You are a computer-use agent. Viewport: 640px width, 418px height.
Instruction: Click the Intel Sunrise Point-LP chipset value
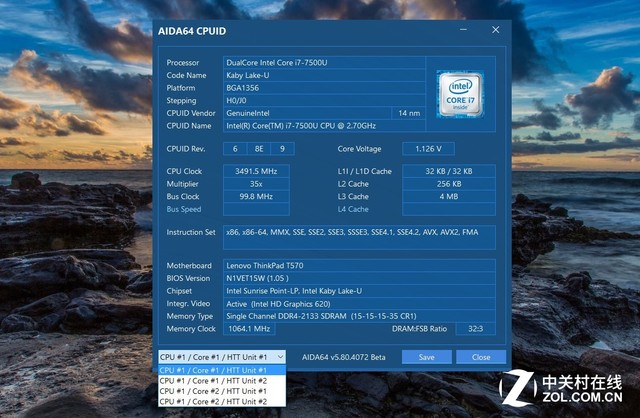coord(359,291)
